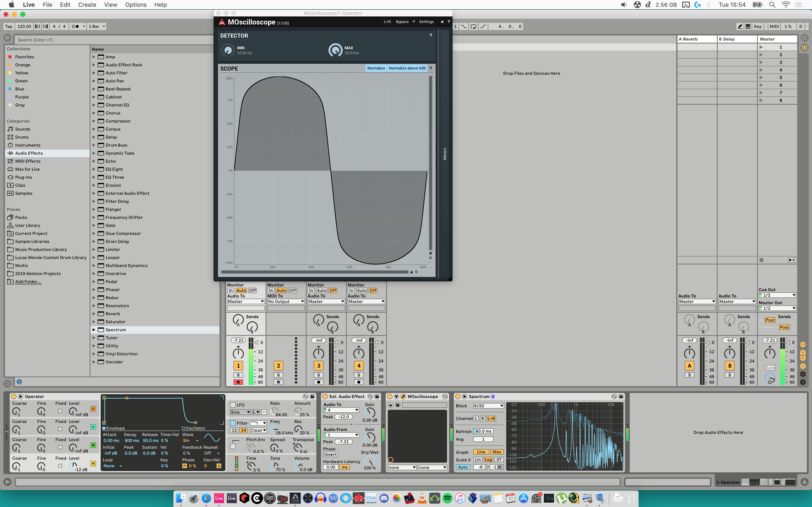Toggle the computer MIDI keyboard icon

pyautogui.click(x=748, y=26)
